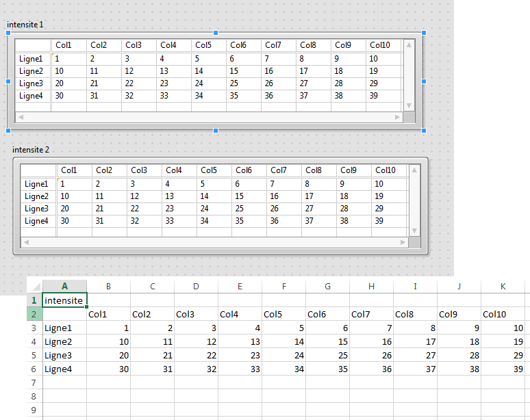Select column K header in Excel

click(x=503, y=287)
